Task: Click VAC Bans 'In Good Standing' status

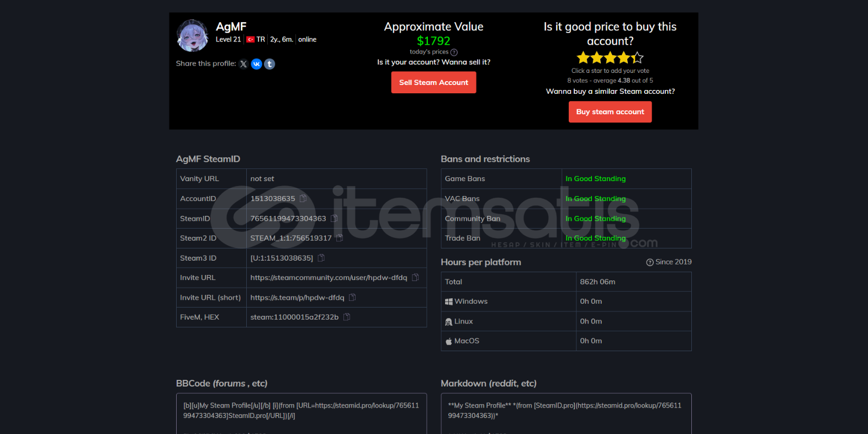Action: [x=595, y=199]
